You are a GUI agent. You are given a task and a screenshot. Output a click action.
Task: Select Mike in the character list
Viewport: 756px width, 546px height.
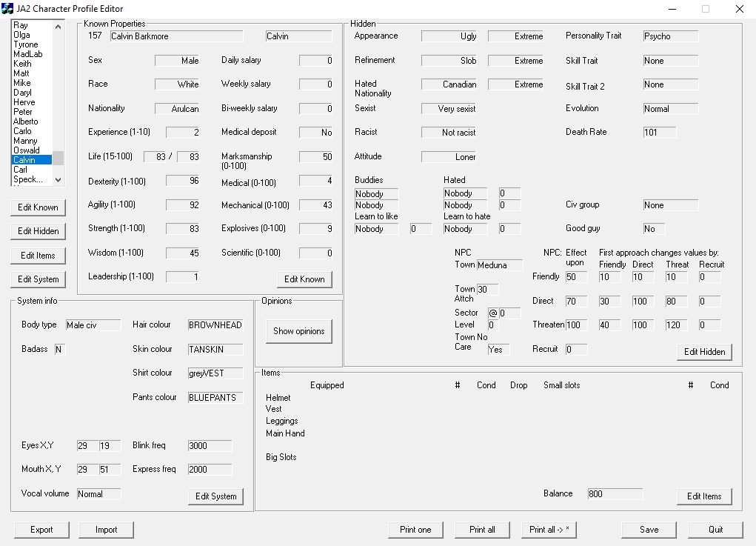[x=31, y=83]
